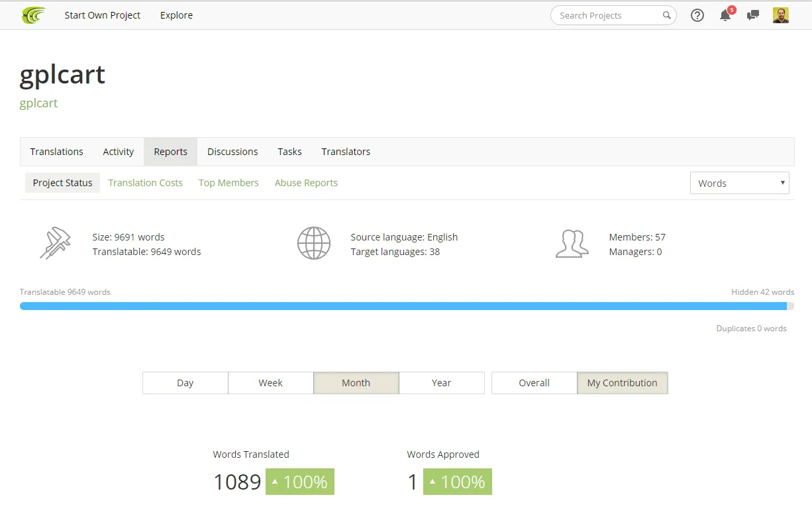Switch to Overall statistics
Image resolution: width=812 pixels, height=528 pixels.
534,383
